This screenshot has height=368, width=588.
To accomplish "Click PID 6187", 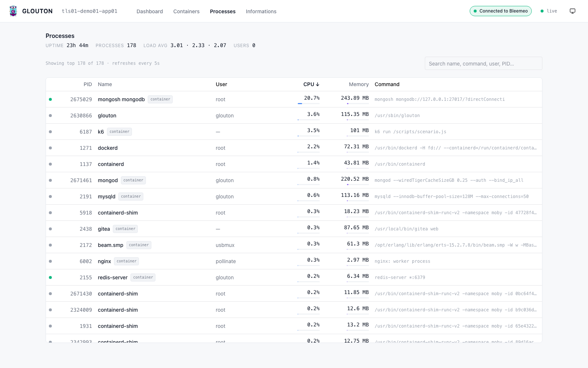I will pyautogui.click(x=86, y=132).
